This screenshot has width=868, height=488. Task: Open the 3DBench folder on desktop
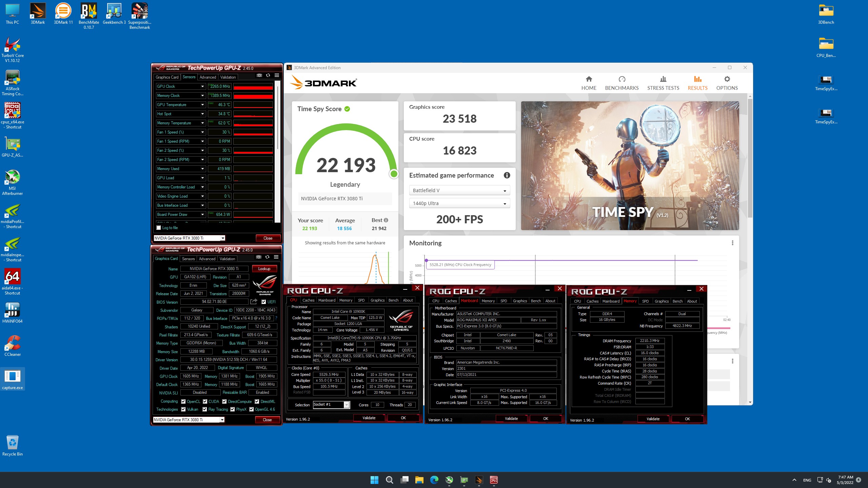pyautogui.click(x=826, y=14)
